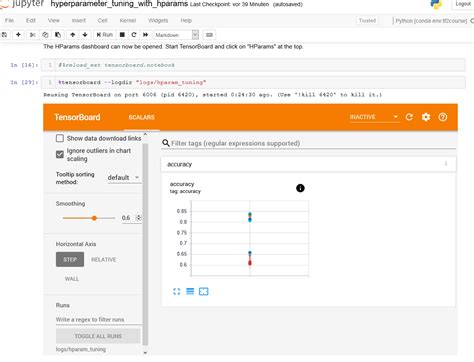Screen dimensions: 474x362
Task: Fit chart domain to data icon
Action: pos(203,291)
